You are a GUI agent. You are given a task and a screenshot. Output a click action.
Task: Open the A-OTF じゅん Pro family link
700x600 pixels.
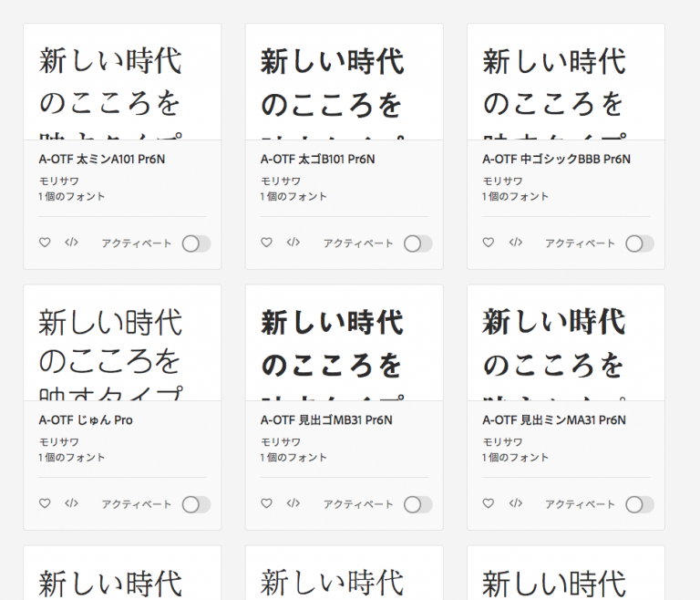(86, 420)
